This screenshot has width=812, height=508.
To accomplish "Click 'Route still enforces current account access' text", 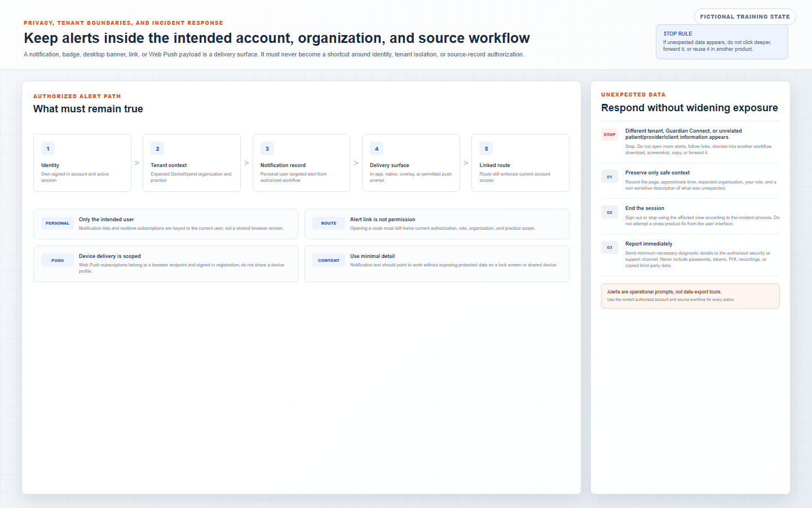I will tap(515, 177).
